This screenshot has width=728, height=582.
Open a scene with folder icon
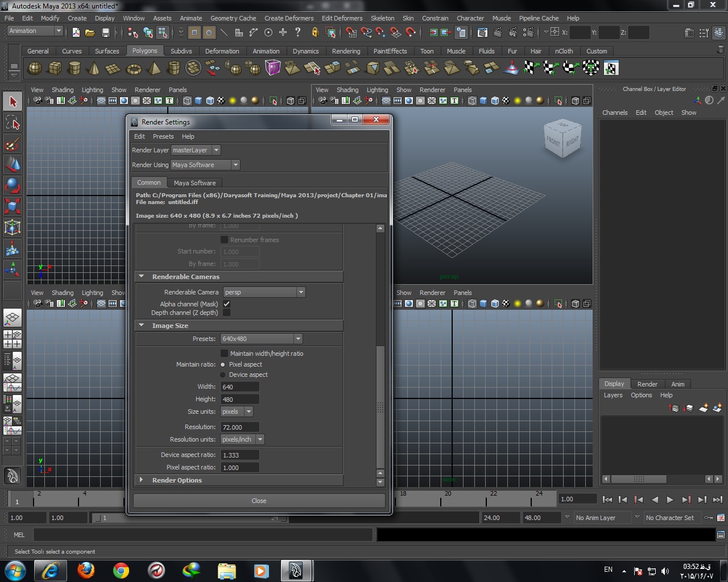[90, 32]
